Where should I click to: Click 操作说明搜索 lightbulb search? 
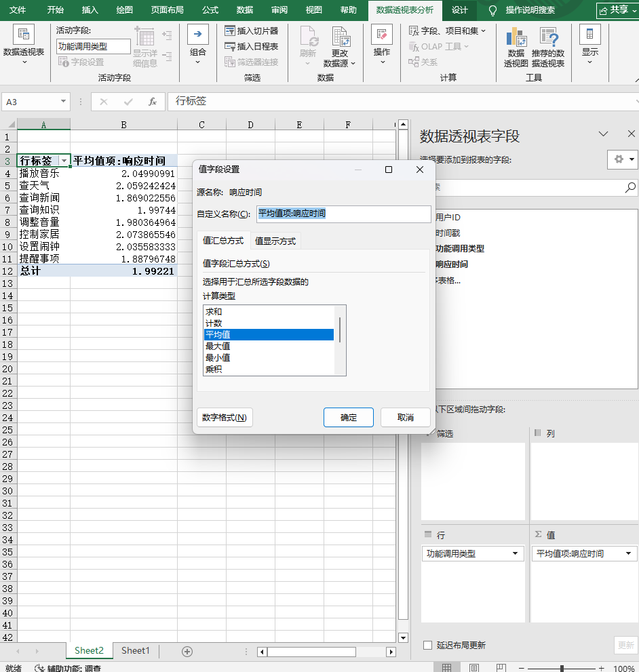click(522, 10)
